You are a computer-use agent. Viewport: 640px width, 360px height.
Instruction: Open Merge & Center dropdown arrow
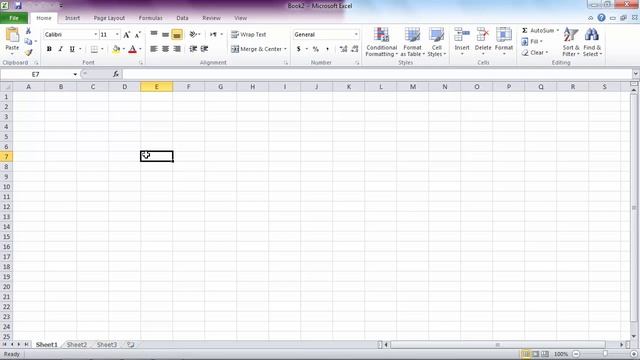click(x=285, y=49)
